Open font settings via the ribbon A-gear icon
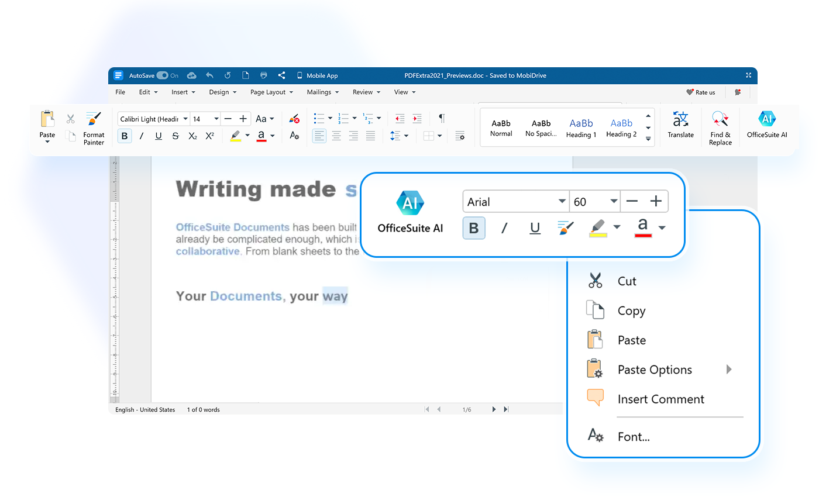This screenshot has width=819, height=504. (x=294, y=136)
